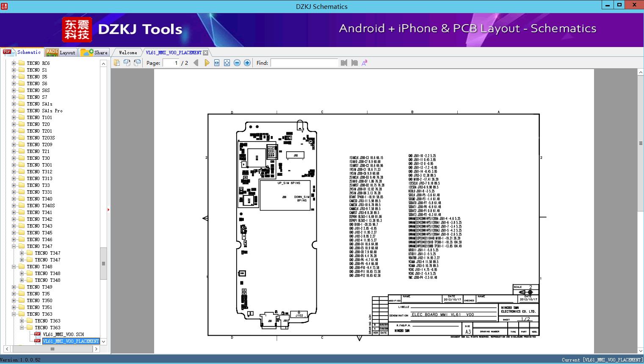This screenshot has width=644, height=364.
Task: Select VL61_MMI_V00_PLACEMENT file in tree
Action: coord(71,341)
